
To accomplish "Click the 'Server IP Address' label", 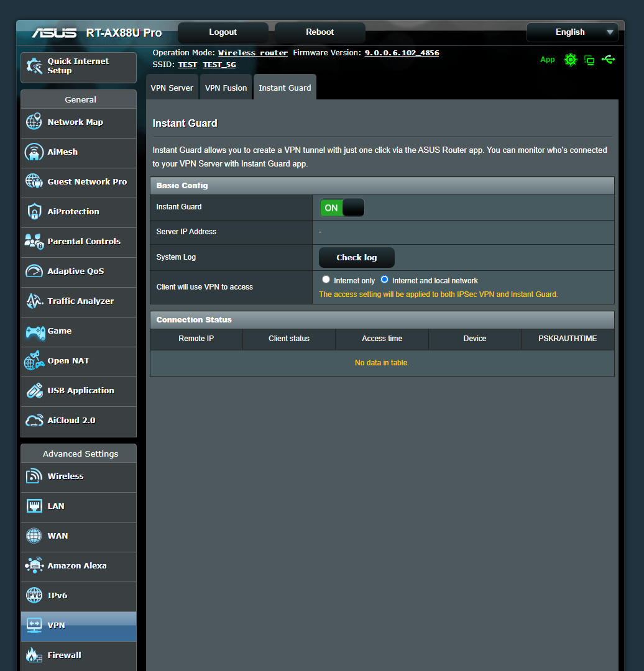I will click(x=186, y=232).
